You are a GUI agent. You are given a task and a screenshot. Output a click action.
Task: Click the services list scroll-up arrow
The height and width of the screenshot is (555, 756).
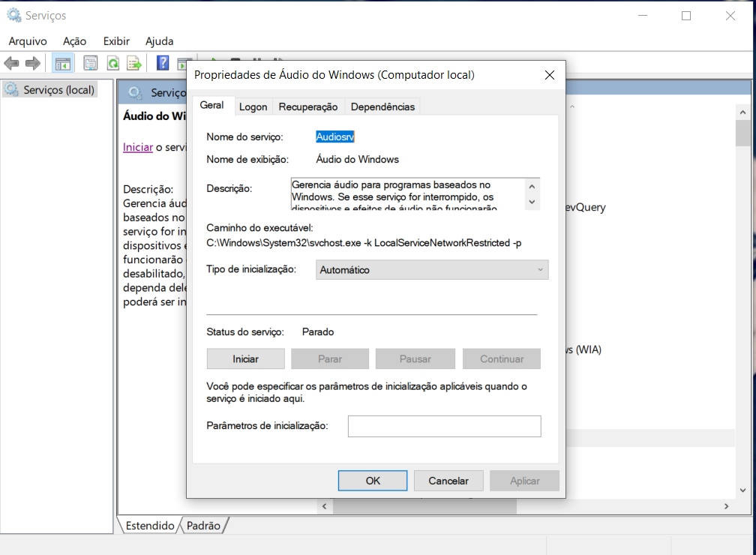[742, 112]
